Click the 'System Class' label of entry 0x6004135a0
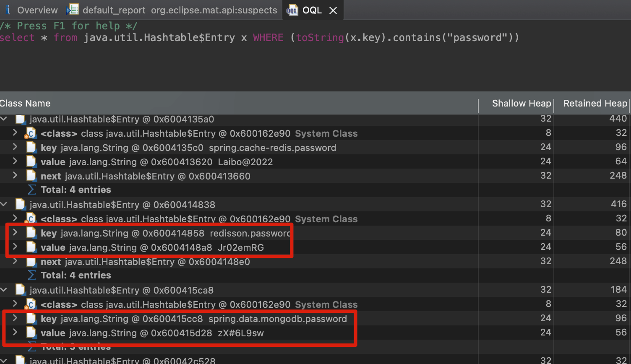The image size is (631, 364). (x=326, y=133)
